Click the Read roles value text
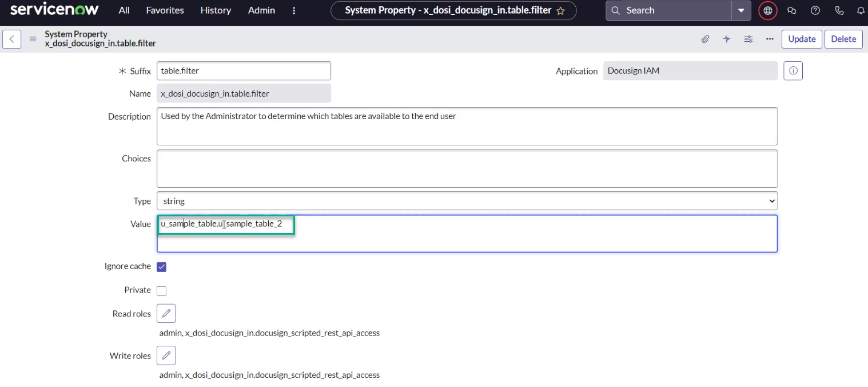Viewport: 868px width, 387px height. tap(269, 333)
